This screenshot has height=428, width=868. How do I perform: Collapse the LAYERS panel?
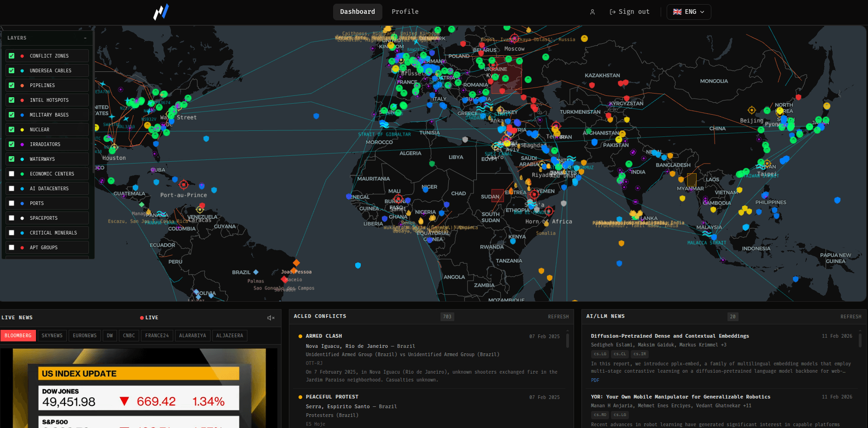[x=86, y=38]
